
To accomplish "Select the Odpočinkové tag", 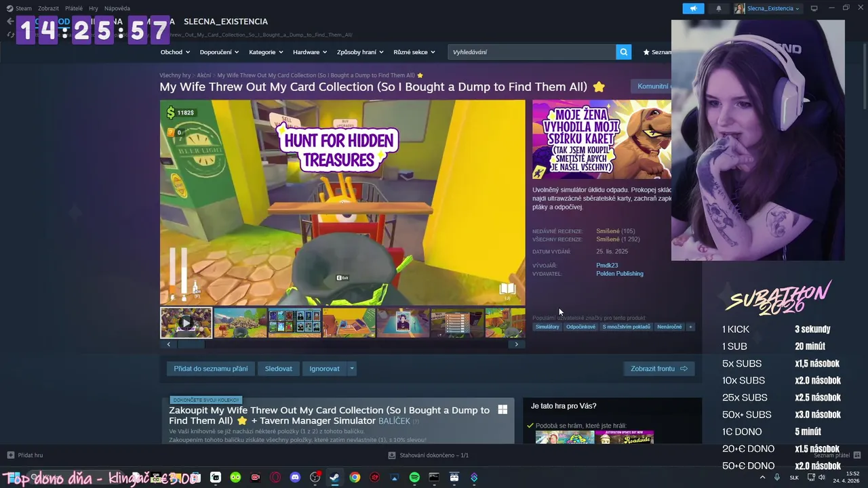I will click(580, 327).
